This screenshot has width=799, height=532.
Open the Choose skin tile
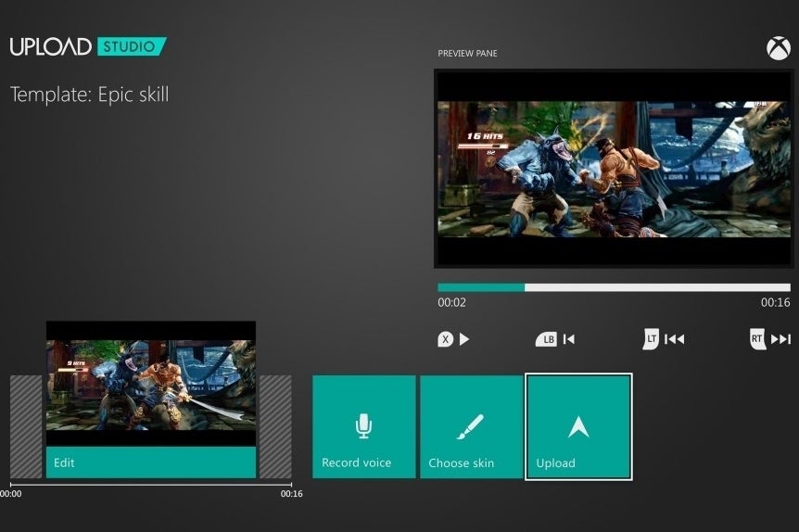point(472,427)
